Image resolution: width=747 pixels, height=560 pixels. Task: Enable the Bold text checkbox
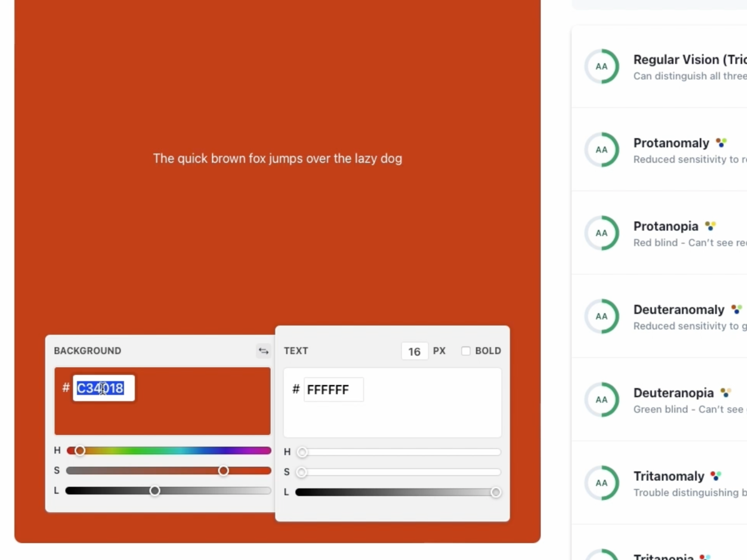[466, 351]
